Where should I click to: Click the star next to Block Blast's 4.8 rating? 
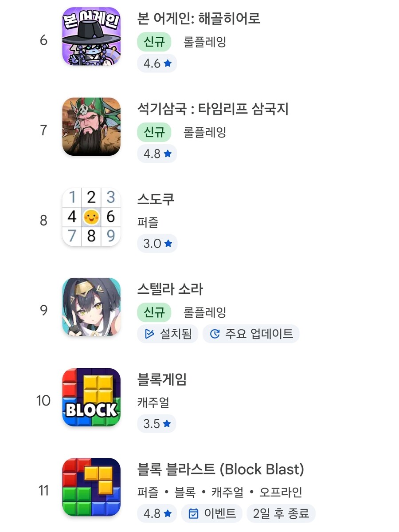(166, 514)
